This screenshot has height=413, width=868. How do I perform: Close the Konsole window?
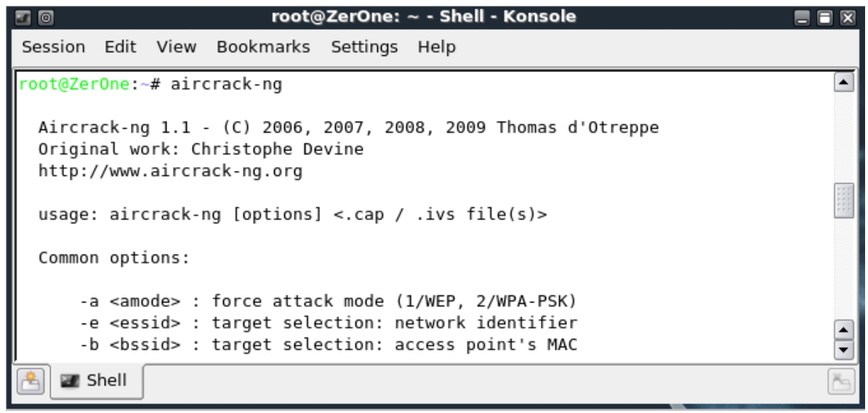848,18
